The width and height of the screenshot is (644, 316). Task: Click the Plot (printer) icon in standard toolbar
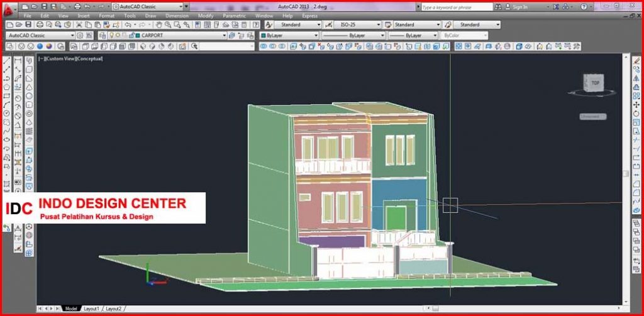(x=40, y=25)
